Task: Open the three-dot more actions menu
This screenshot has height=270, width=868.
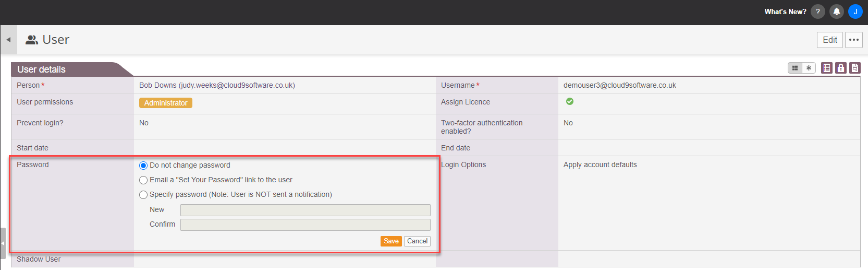Action: click(x=854, y=40)
